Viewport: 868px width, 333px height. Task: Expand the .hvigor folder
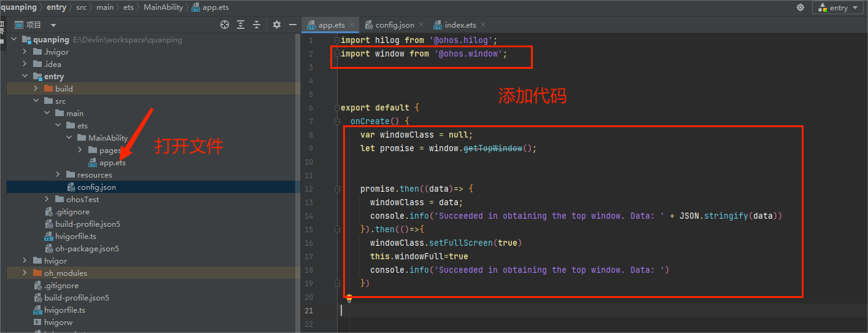[x=25, y=52]
